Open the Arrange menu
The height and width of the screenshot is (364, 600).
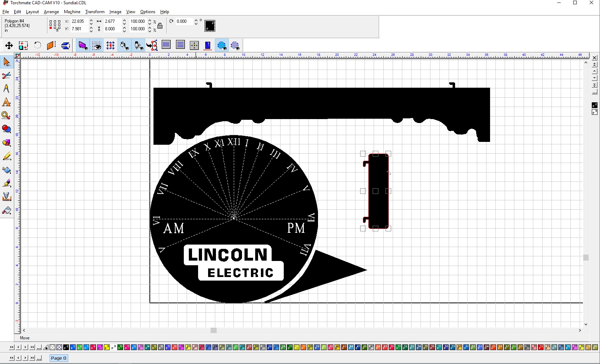[x=51, y=12]
